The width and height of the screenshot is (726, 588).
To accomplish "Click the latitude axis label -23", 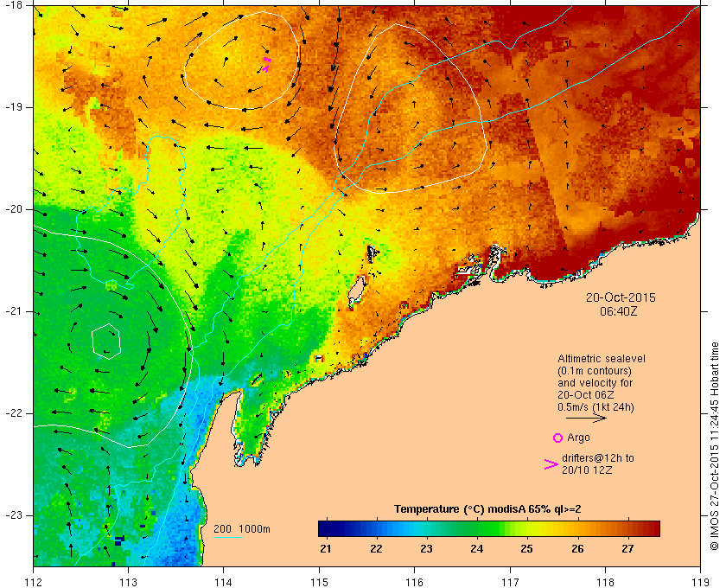I will pyautogui.click(x=13, y=515).
